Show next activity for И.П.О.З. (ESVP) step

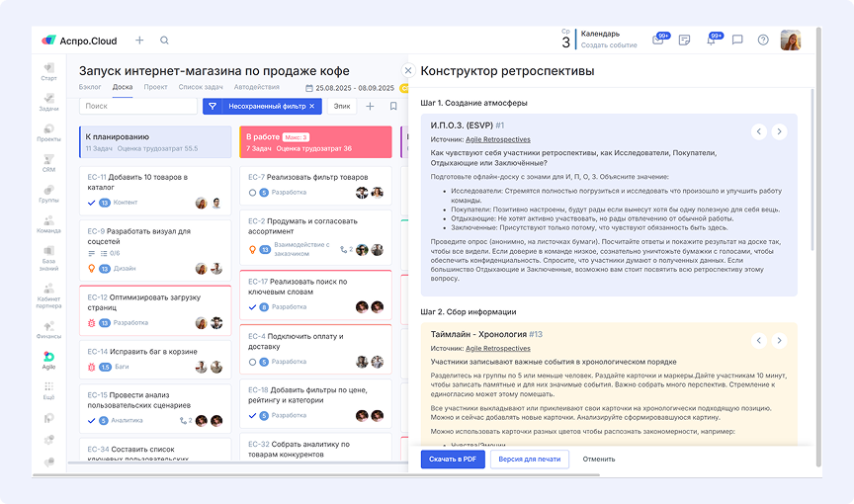779,131
